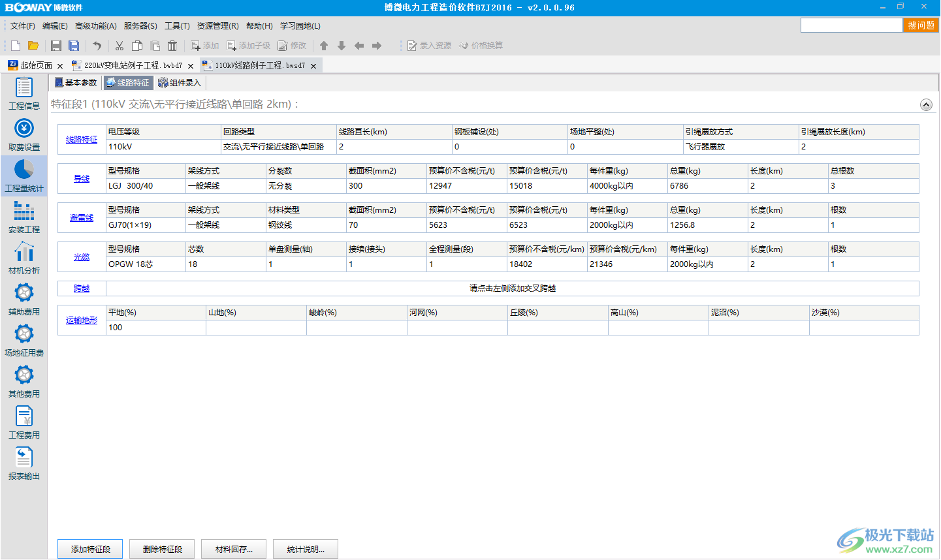Open the 服务器(S) menu
Screen dimensions: 941x560
(140, 26)
